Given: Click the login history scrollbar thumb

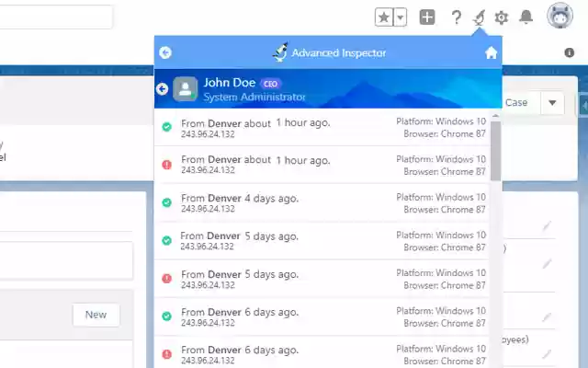Looking at the screenshot, I should pos(495,151).
